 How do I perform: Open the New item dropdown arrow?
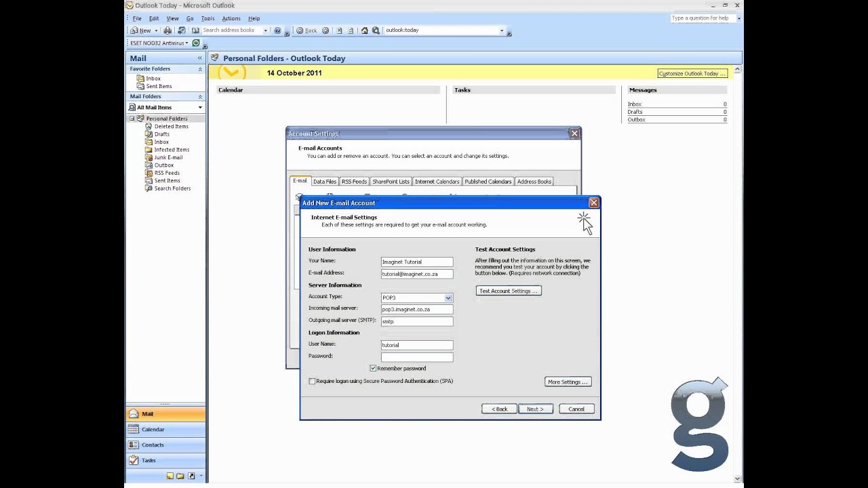point(156,30)
